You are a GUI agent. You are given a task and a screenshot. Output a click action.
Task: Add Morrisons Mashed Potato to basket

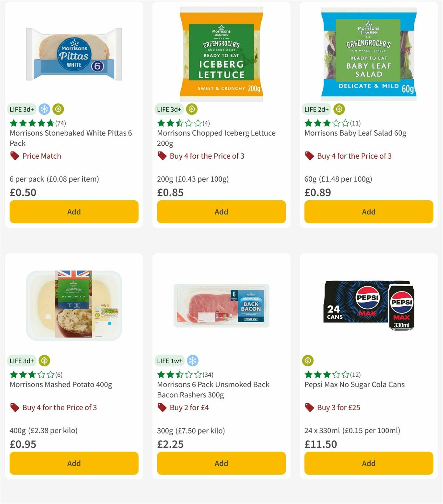click(73, 463)
